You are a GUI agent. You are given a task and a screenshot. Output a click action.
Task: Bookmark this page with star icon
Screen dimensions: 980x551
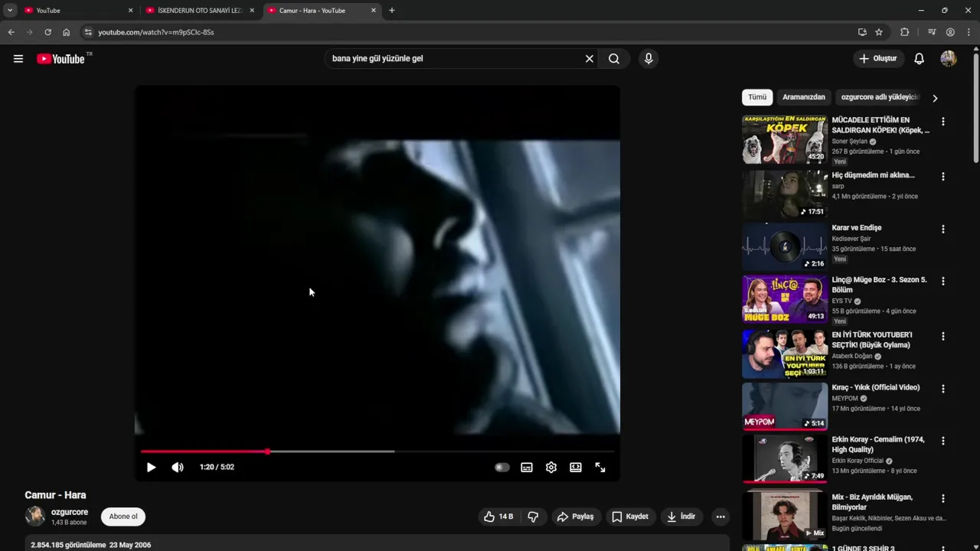point(879,32)
